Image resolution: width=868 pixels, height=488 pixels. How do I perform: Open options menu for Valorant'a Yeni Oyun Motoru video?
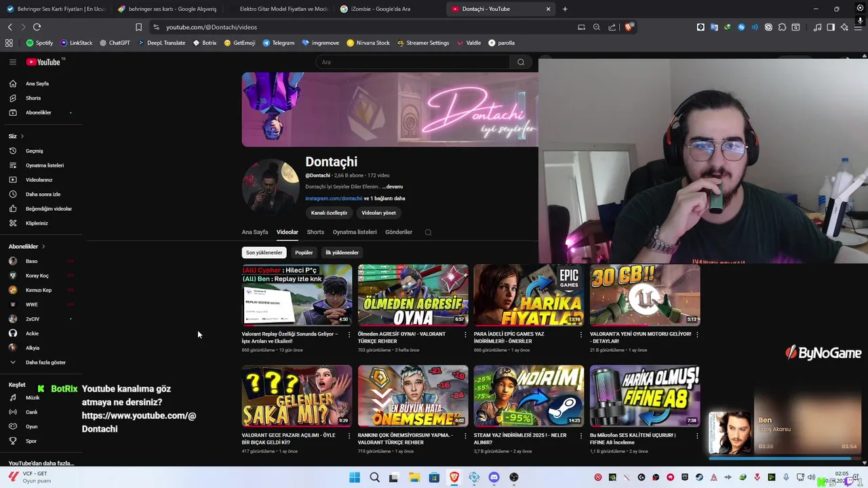[697, 334]
